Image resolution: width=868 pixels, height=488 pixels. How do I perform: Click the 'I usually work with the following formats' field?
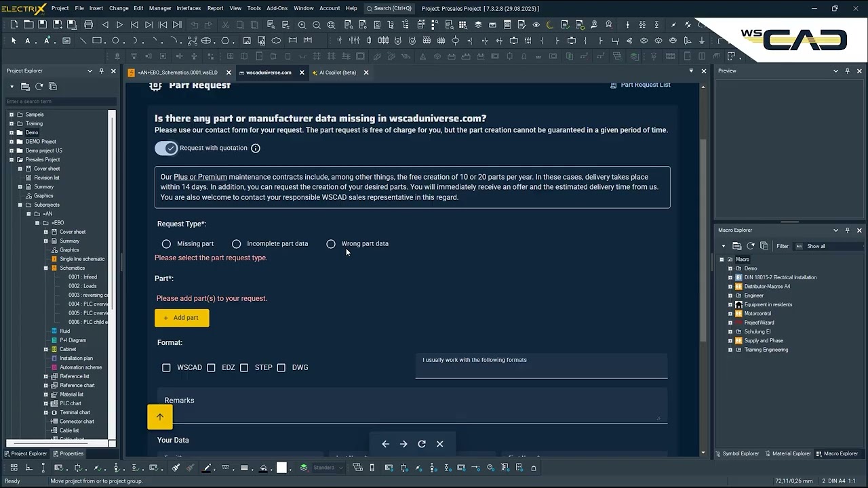point(541,365)
